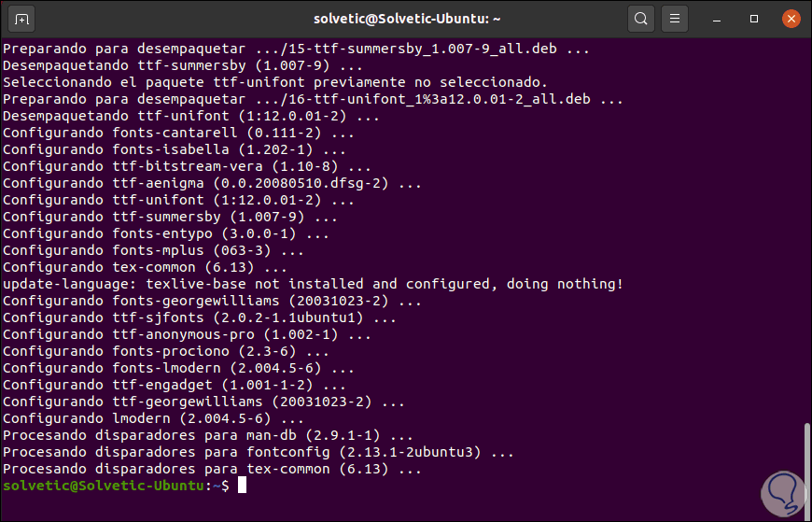Click the update-language texlive-base message line
The width and height of the screenshot is (812, 522).
(x=313, y=284)
